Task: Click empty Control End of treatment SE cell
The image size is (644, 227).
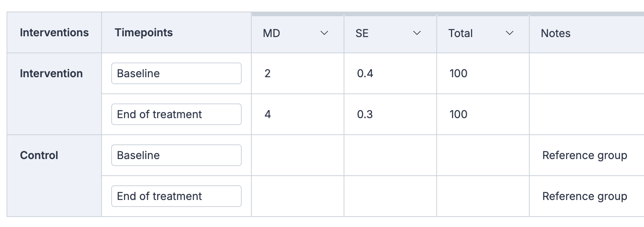Action: pos(390,196)
